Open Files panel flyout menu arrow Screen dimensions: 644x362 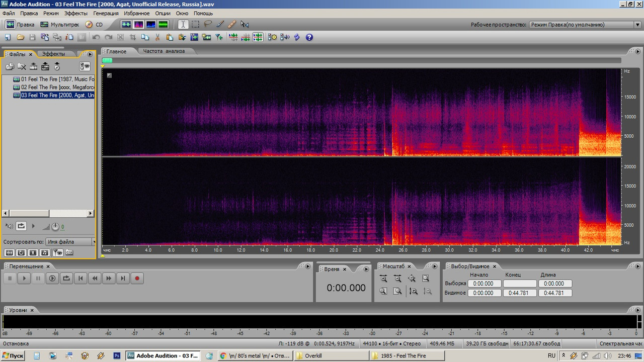coord(90,54)
